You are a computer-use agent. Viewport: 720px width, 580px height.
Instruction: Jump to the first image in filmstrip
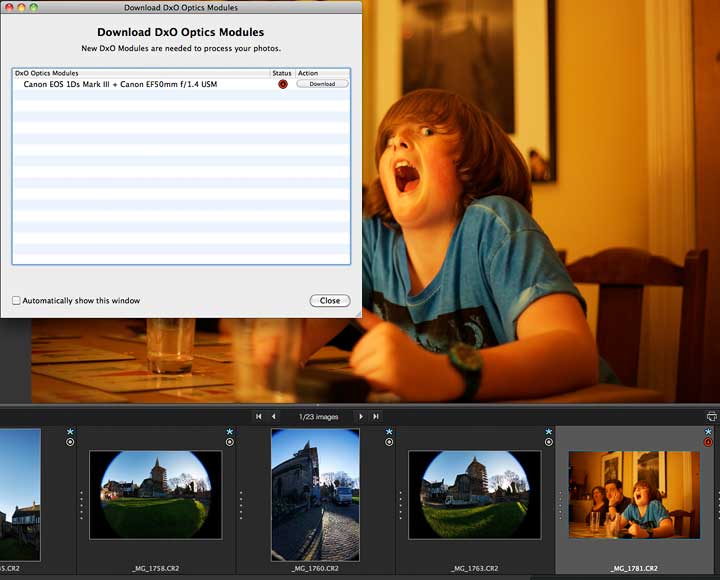coord(259,417)
